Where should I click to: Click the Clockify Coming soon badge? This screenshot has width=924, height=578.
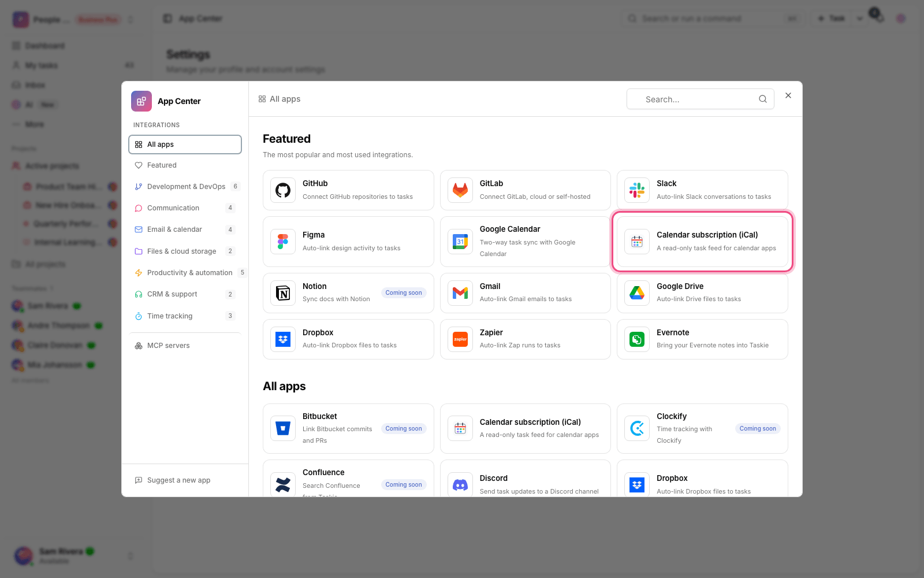pyautogui.click(x=758, y=429)
